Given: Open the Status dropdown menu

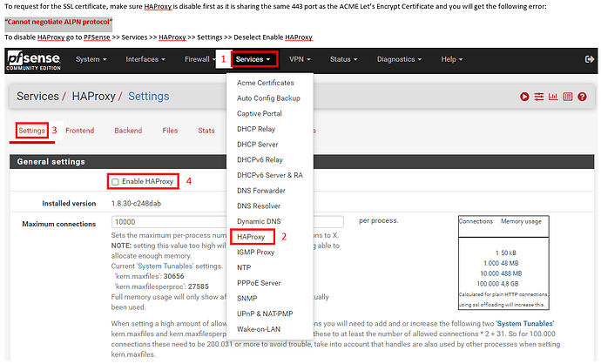Looking at the screenshot, I should [343, 59].
